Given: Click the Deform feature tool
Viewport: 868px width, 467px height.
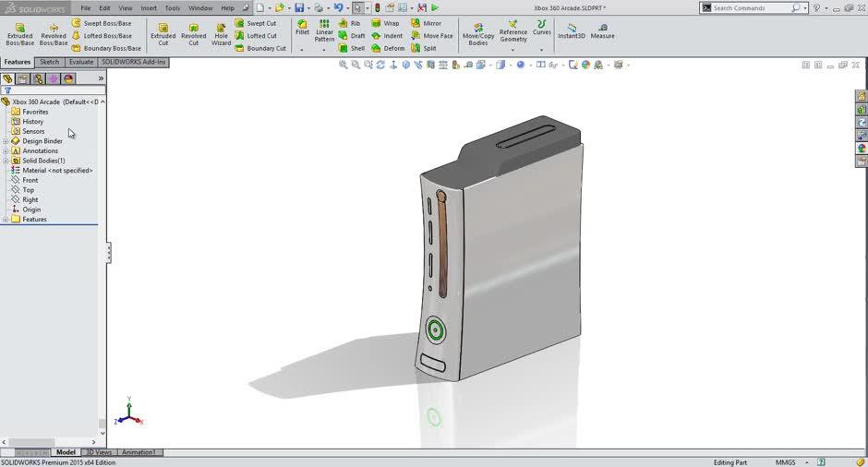Looking at the screenshot, I should pyautogui.click(x=388, y=48).
